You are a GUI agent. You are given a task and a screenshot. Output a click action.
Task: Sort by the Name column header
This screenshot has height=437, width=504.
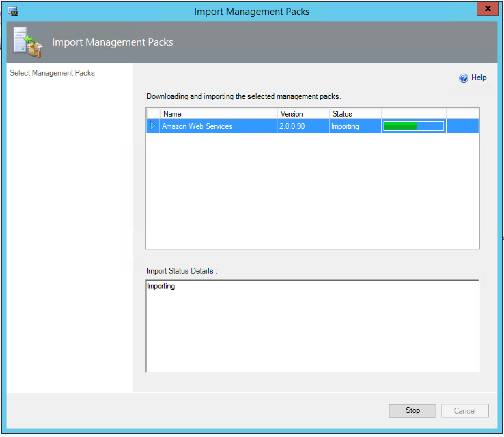coord(218,114)
